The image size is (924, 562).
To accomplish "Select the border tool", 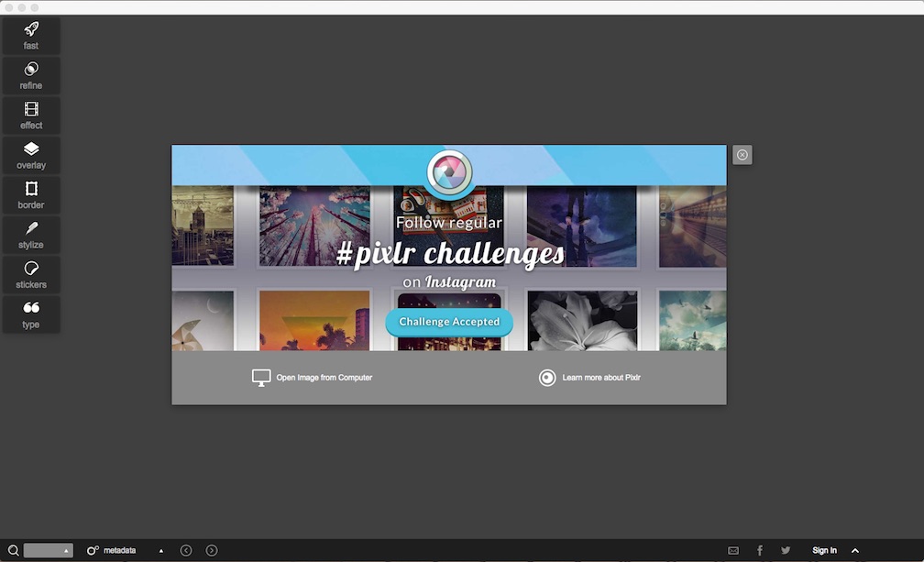I will pos(30,195).
